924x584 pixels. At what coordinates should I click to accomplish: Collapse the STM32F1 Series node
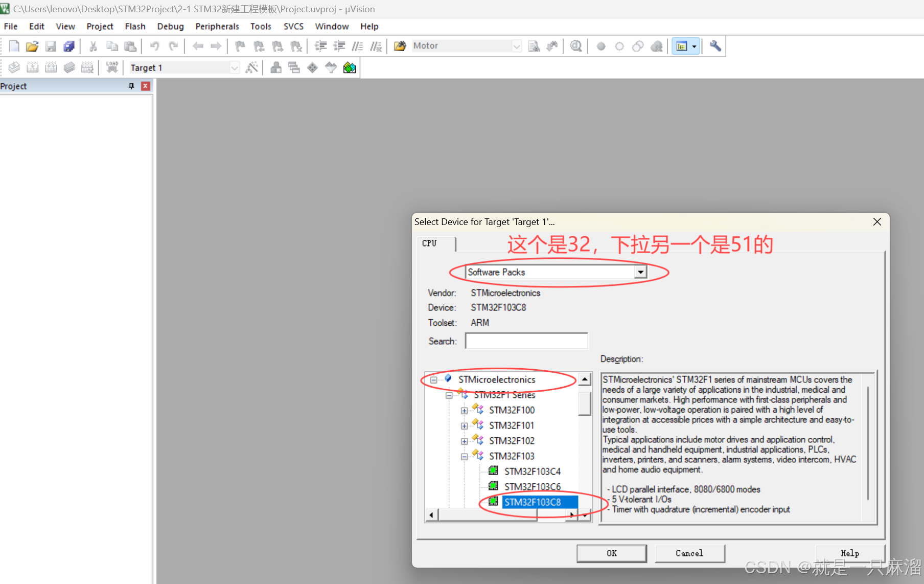pos(449,395)
